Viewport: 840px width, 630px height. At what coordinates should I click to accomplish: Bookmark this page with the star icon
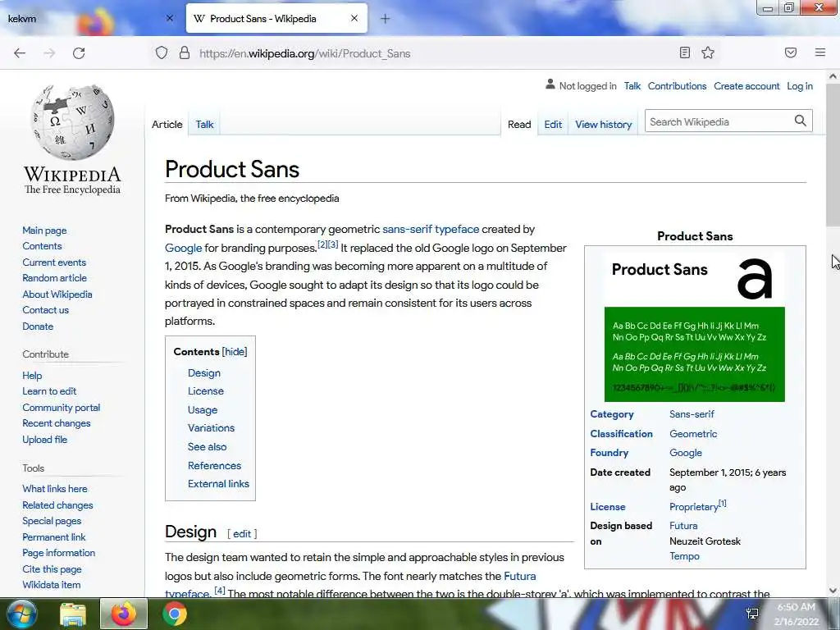pos(708,52)
